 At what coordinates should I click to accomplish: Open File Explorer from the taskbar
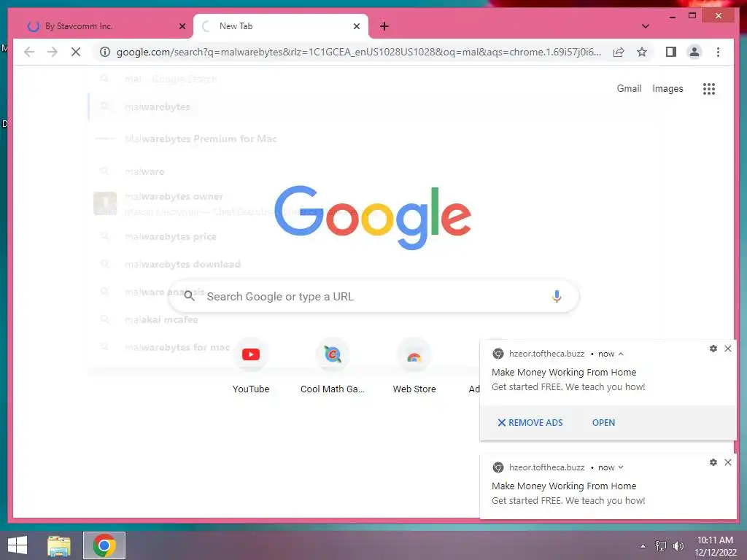tap(59, 545)
